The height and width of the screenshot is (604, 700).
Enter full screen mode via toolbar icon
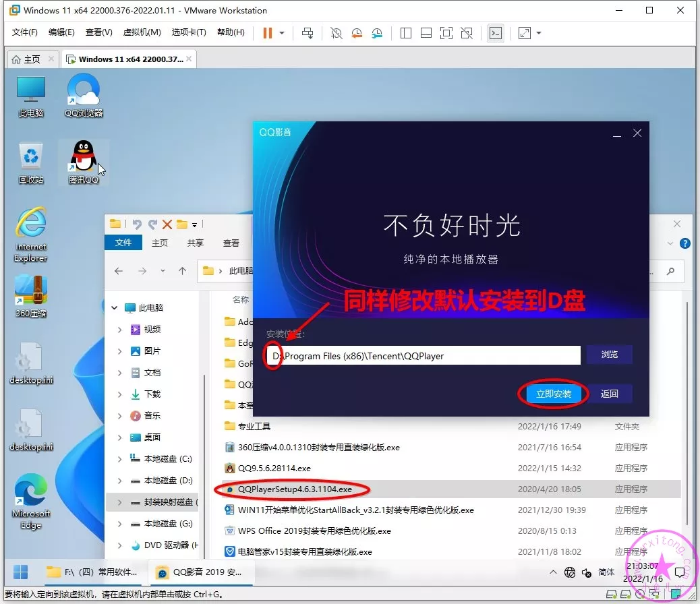click(446, 32)
